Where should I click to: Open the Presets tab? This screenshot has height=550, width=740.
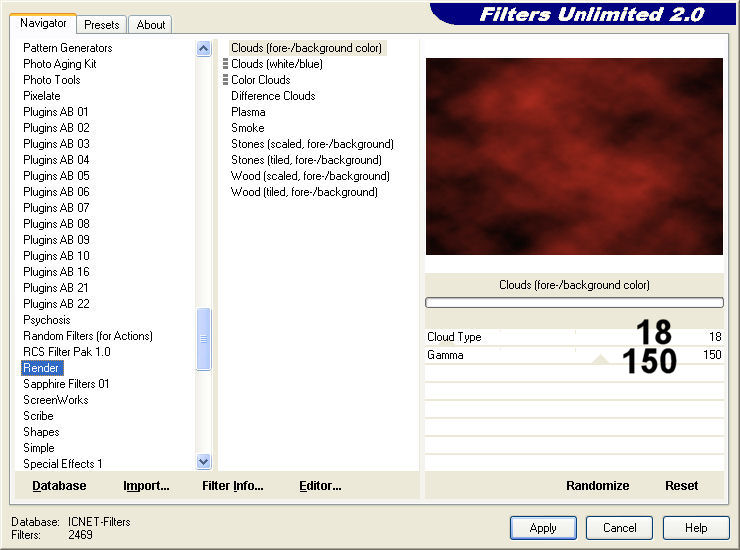101,25
